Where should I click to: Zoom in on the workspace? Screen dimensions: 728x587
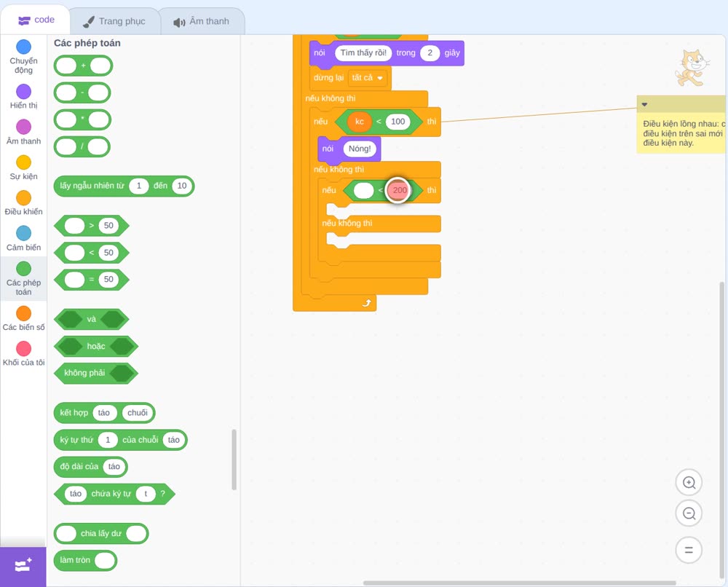click(689, 483)
